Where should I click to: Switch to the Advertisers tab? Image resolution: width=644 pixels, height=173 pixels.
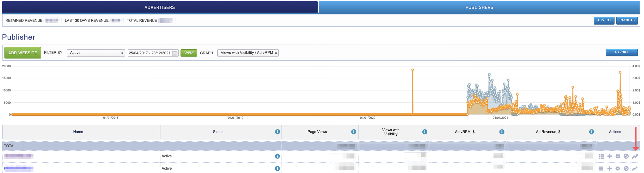(x=160, y=7)
